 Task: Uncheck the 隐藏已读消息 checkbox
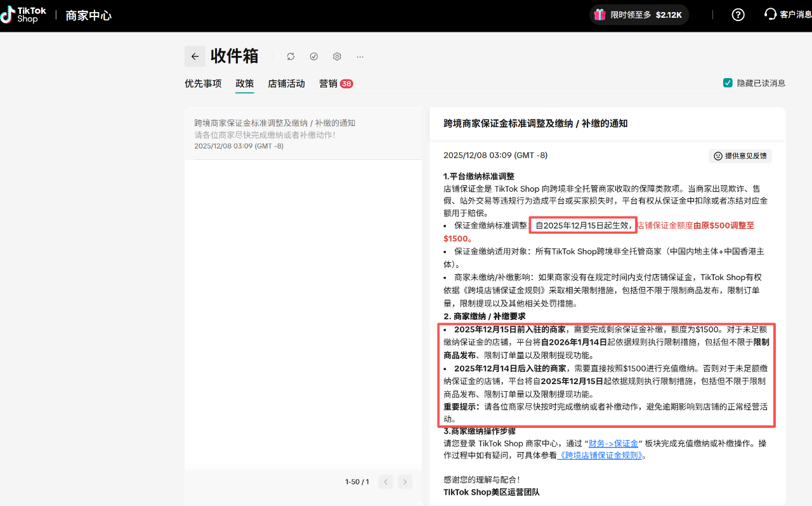pyautogui.click(x=727, y=83)
